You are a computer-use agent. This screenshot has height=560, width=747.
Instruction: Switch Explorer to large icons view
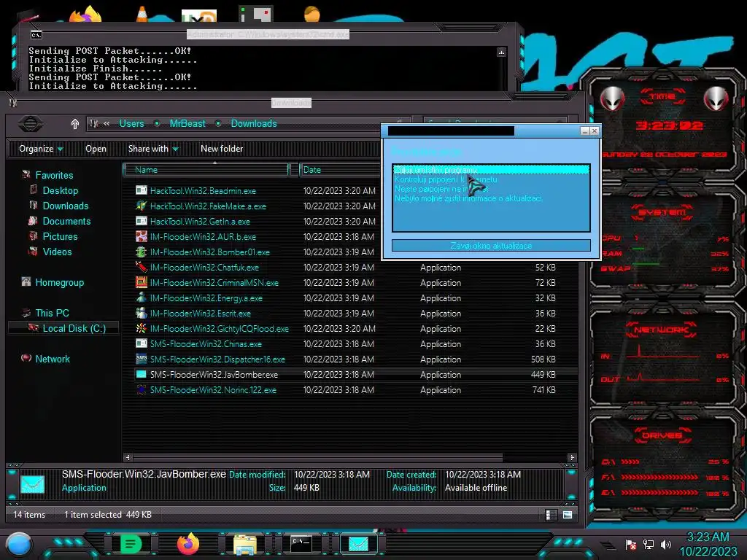[568, 515]
